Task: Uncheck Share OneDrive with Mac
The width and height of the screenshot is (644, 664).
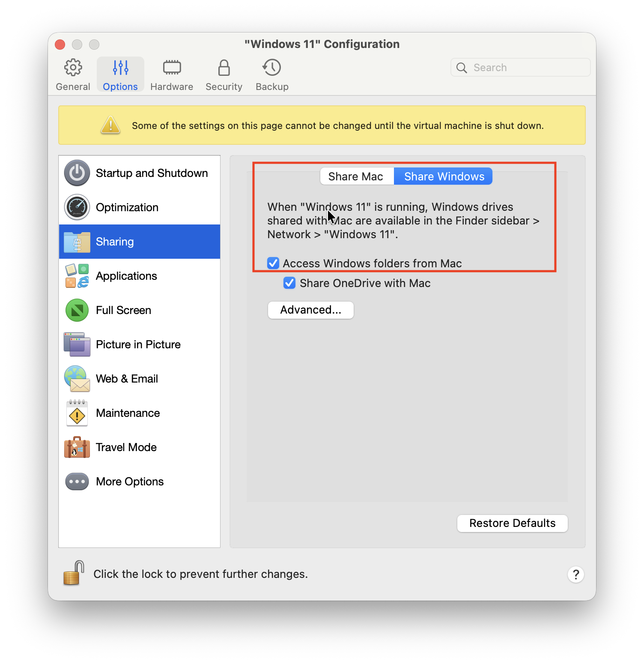Action: pos(289,283)
